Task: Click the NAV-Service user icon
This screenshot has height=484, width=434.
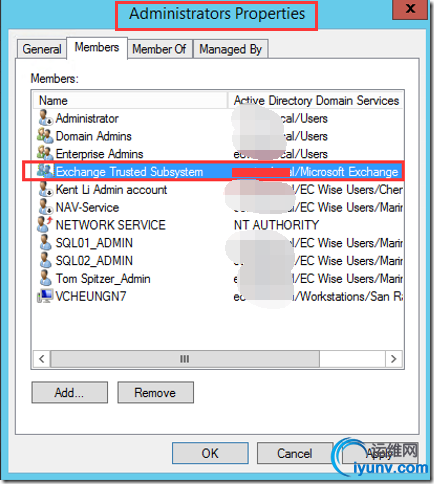Action: point(45,207)
